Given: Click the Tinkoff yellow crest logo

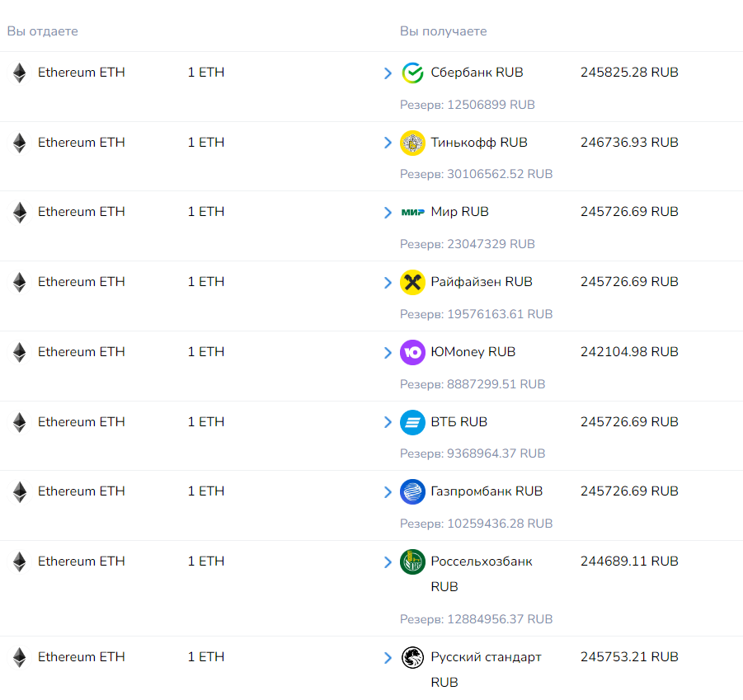Looking at the screenshot, I should point(412,143).
